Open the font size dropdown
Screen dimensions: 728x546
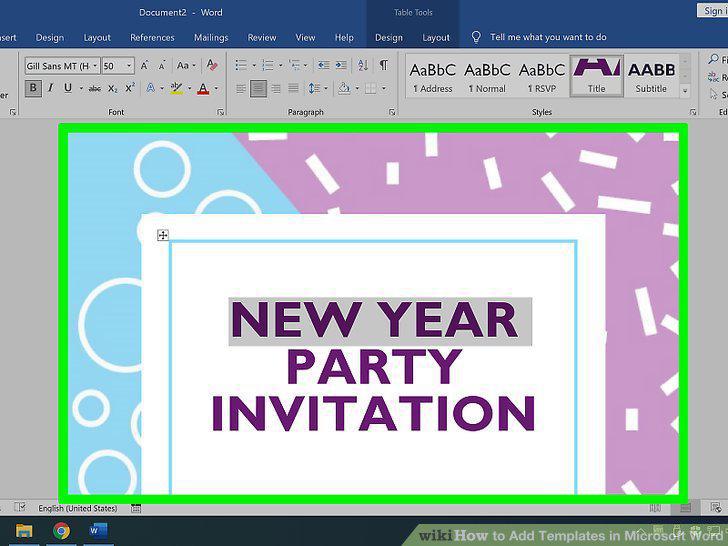[x=129, y=66]
